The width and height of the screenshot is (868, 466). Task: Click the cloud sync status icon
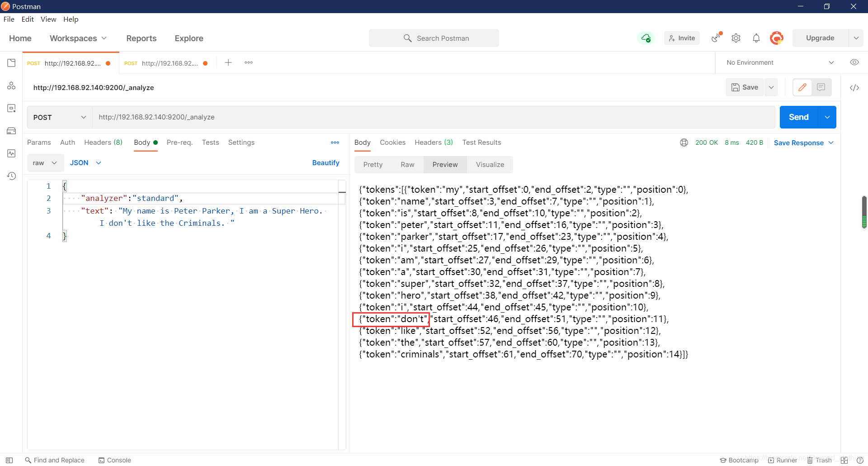pos(646,38)
